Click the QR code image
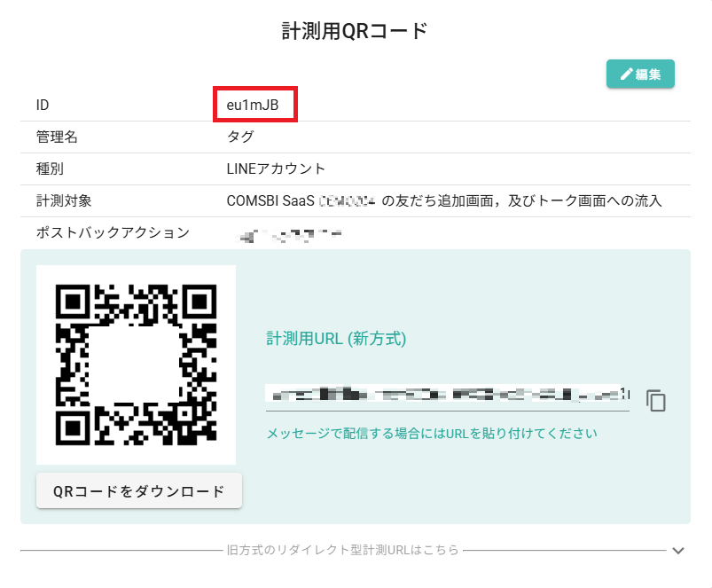Image resolution: width=712 pixels, height=588 pixels. [x=136, y=364]
